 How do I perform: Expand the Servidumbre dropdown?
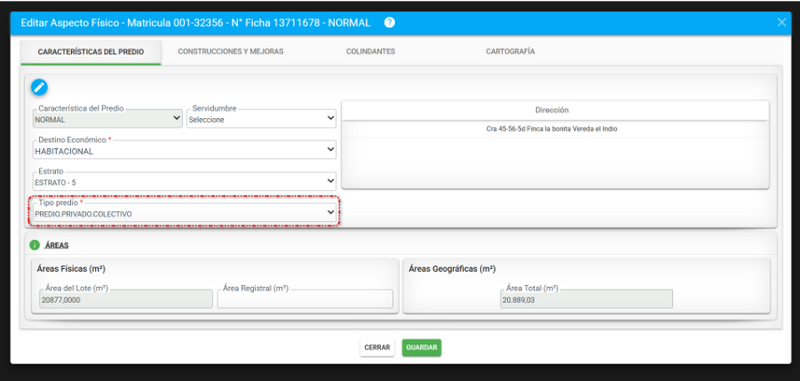pos(261,118)
